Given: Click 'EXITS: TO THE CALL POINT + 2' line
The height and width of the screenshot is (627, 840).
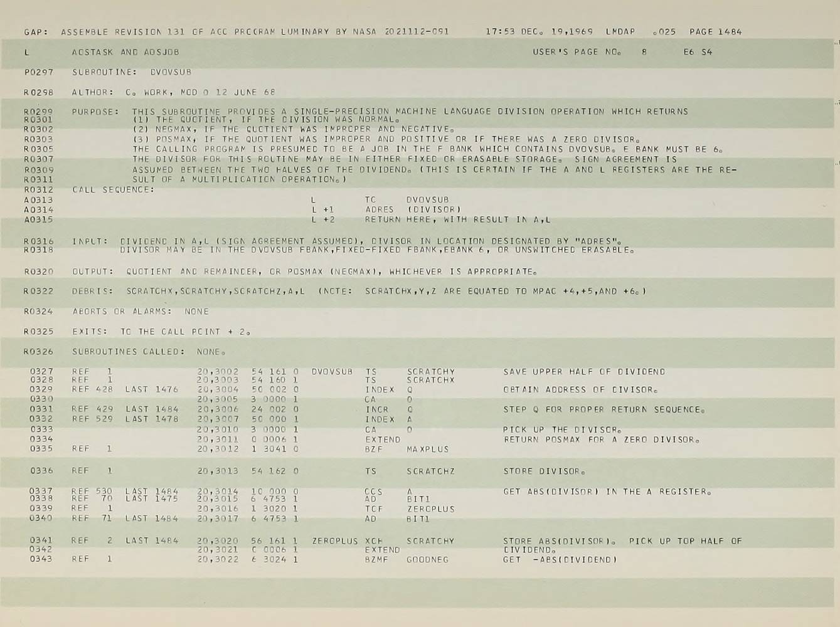Looking at the screenshot, I should 162,331.
